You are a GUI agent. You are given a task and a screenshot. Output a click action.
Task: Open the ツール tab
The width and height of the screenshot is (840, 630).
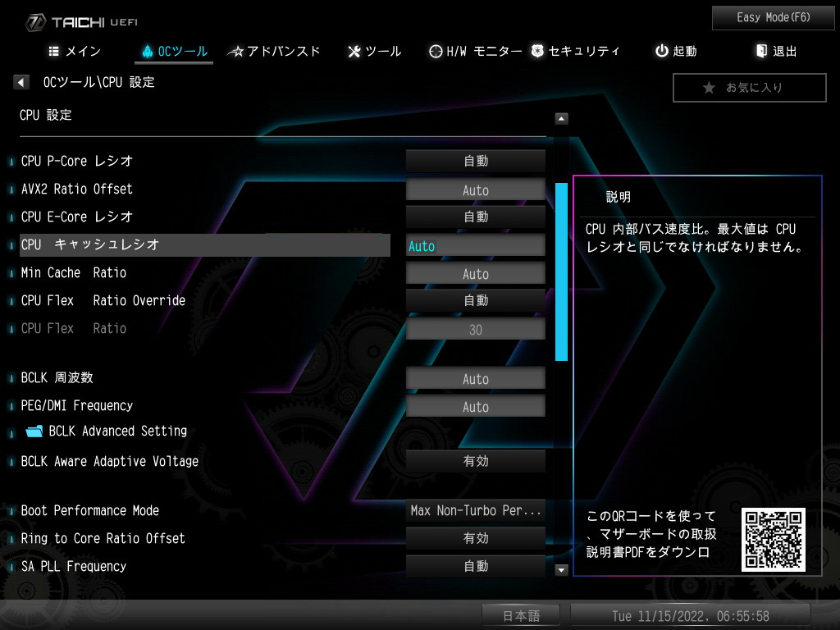[x=374, y=51]
